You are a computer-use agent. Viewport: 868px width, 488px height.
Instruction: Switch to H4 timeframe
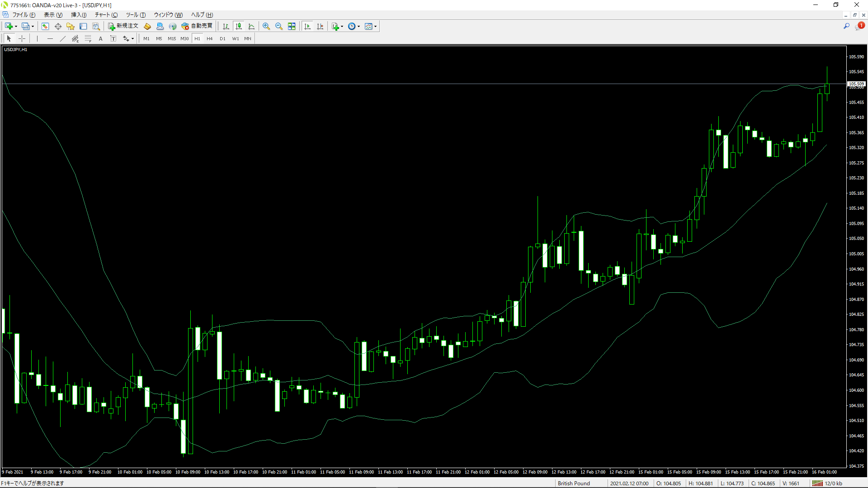pyautogui.click(x=210, y=38)
